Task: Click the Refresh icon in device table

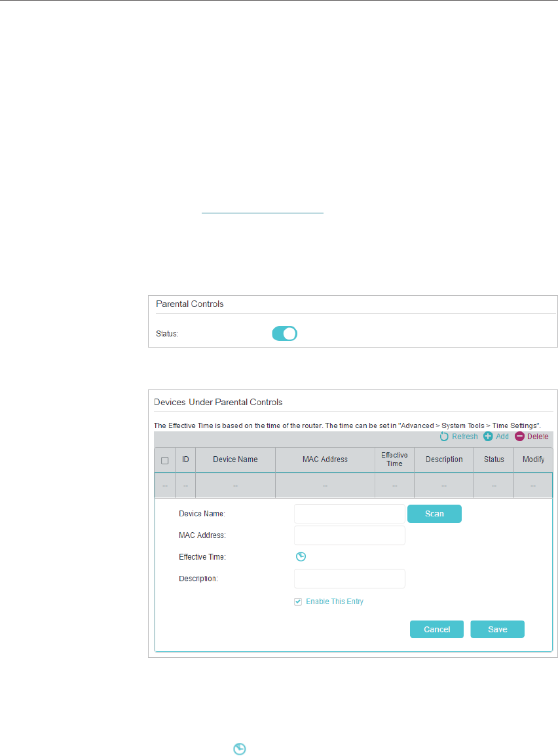Action: tap(444, 437)
